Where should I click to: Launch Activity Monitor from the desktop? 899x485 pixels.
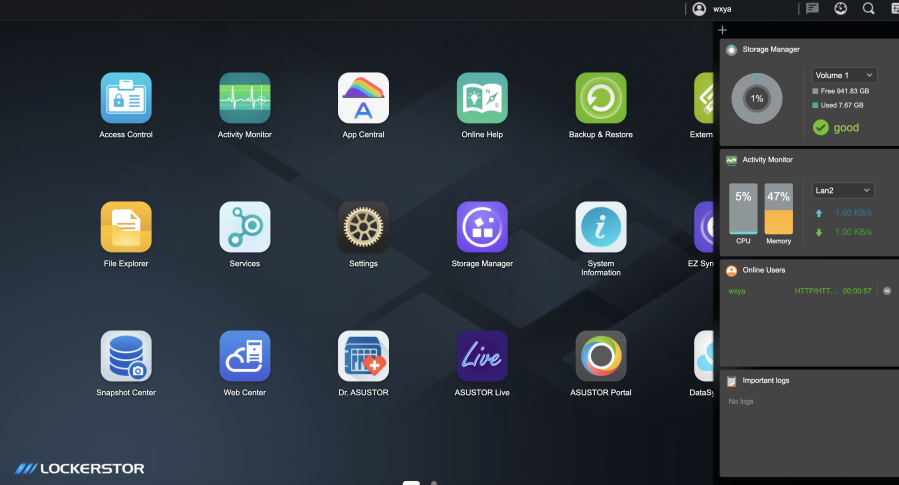click(x=245, y=98)
